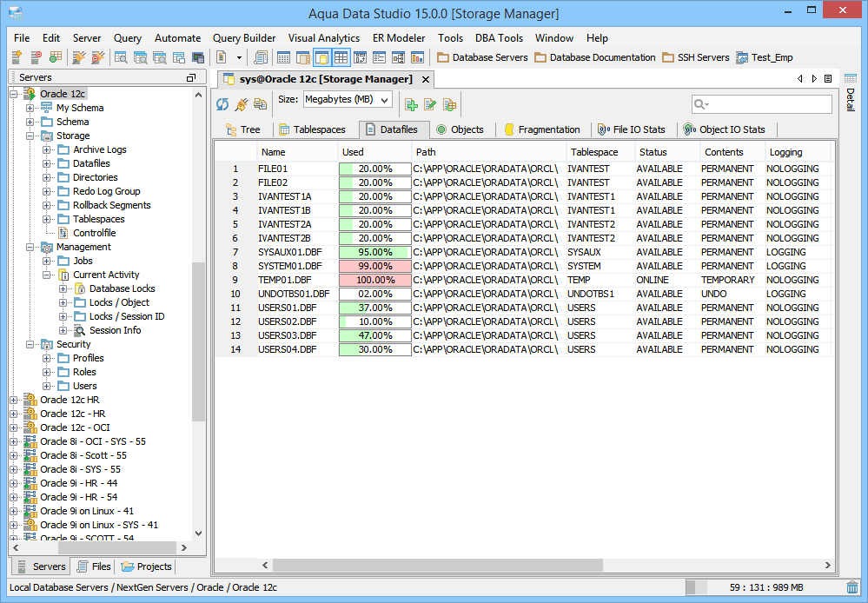Maximize the Servers panel via restore icon
Viewport: 868px width, 603px height.
191,78
